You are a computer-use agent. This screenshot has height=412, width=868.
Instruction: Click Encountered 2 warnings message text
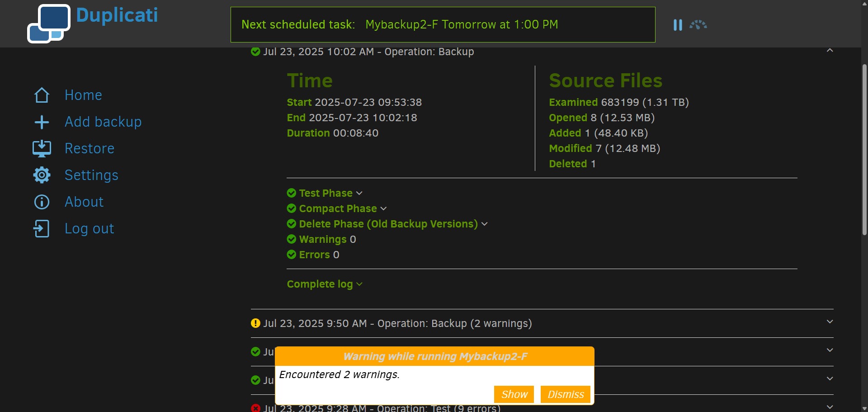click(339, 374)
